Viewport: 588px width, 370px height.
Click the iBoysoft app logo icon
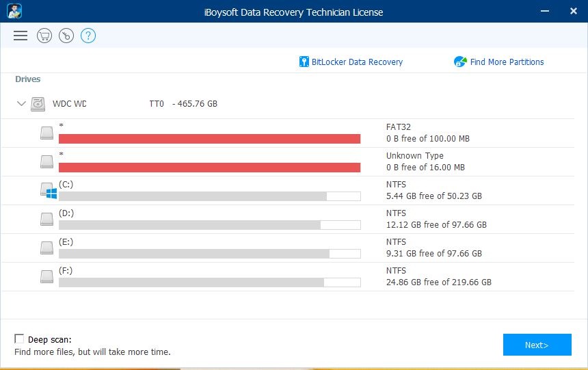coord(14,11)
